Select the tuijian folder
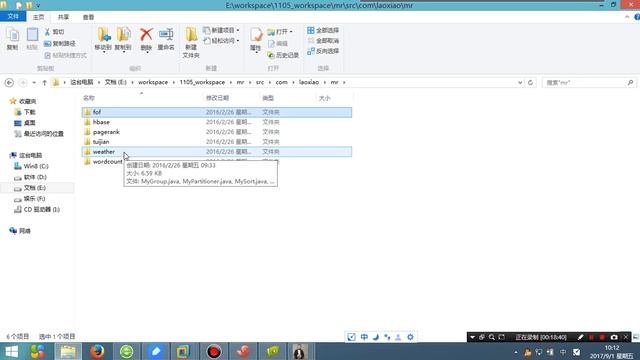Image resolution: width=640 pixels, height=360 pixels. pyautogui.click(x=217, y=142)
